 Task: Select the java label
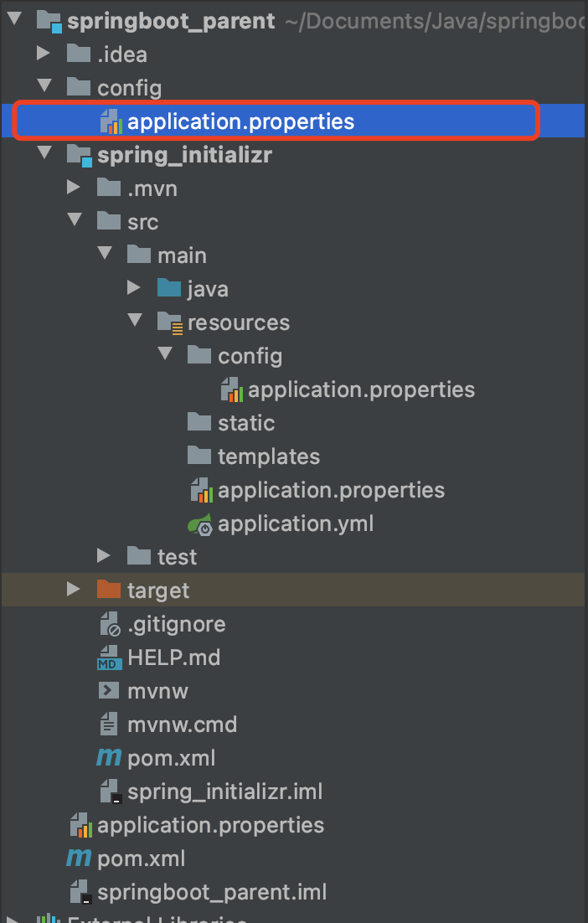pyautogui.click(x=208, y=290)
